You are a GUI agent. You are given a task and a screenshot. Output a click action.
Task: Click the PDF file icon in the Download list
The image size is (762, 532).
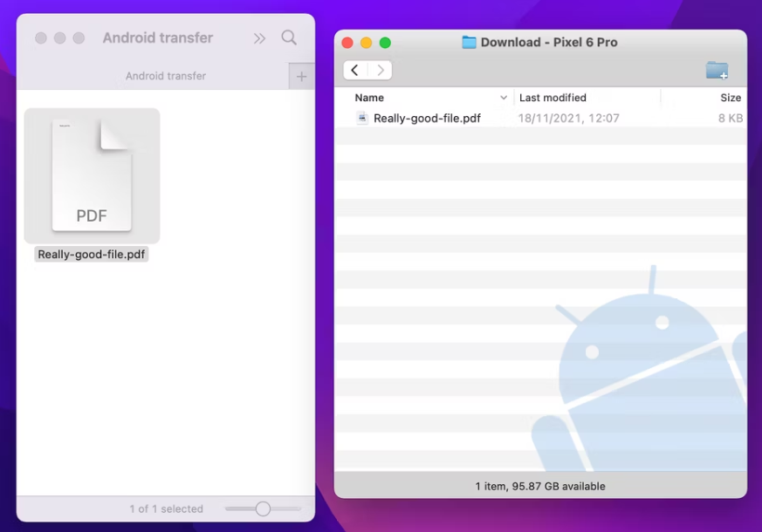[x=362, y=118]
